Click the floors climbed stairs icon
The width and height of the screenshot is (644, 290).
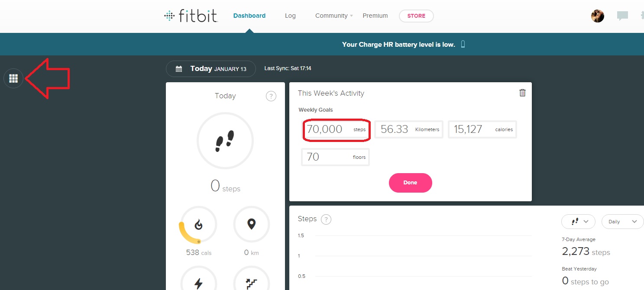[251, 283]
